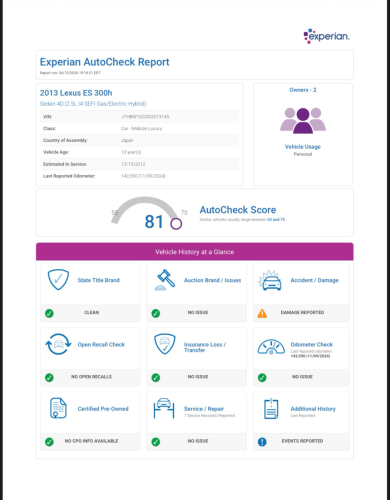Click the AutoCheck Score heading
Screen dimensions: 390x500
238,210
